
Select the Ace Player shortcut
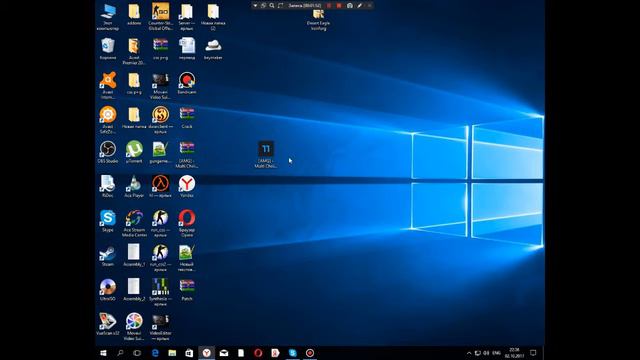coord(134,187)
